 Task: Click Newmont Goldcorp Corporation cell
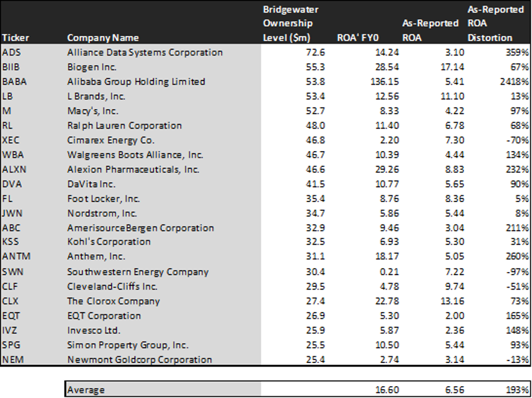click(x=140, y=360)
